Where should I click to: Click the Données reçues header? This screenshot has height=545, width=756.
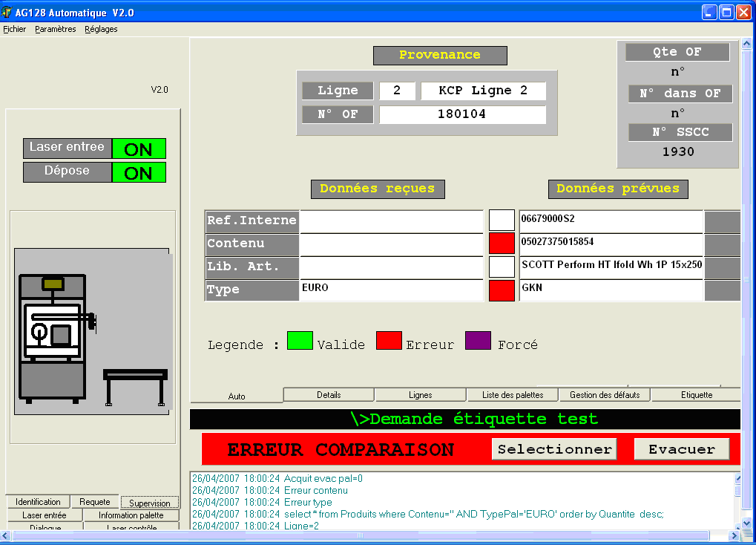pos(378,189)
